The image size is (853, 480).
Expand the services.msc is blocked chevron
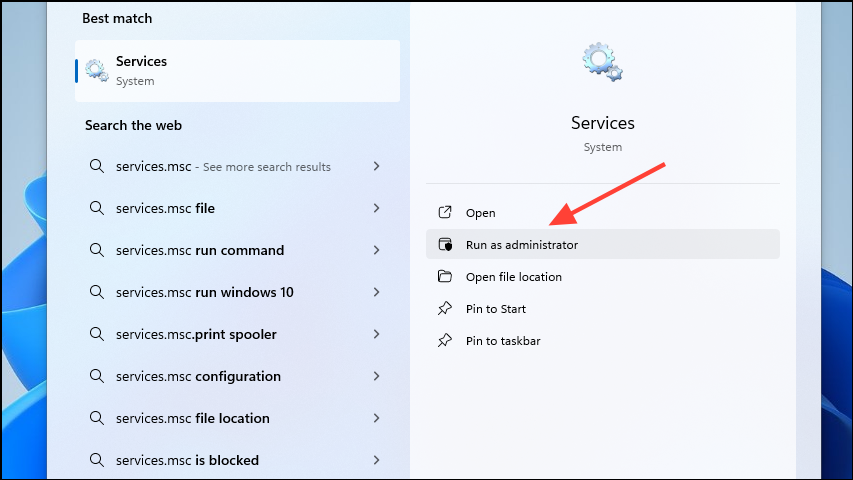(x=376, y=460)
